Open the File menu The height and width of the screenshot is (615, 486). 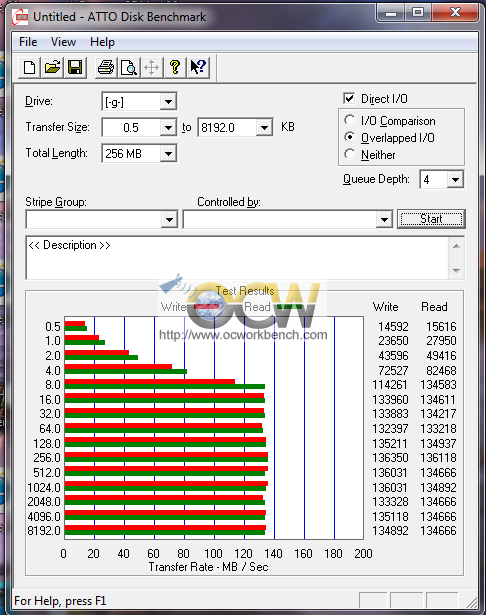click(28, 42)
